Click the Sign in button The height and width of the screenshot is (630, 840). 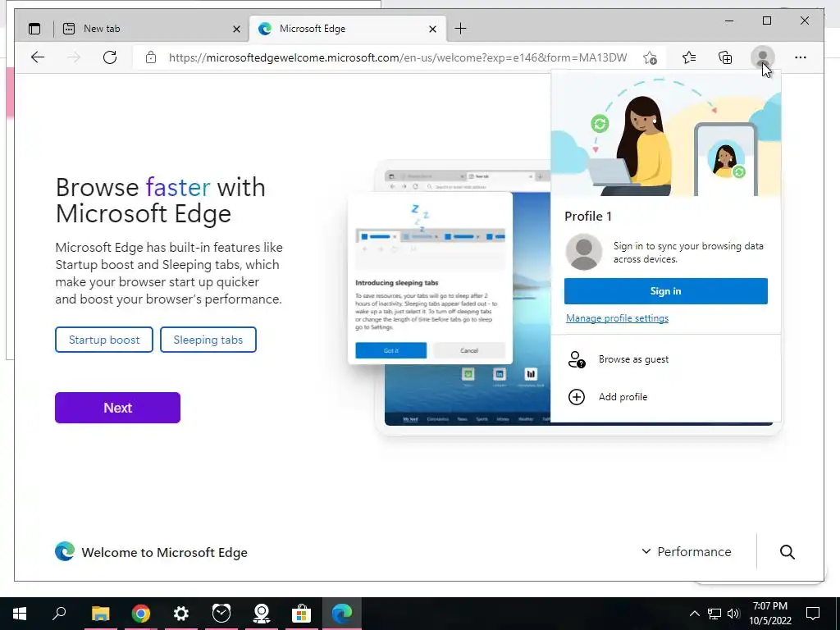(x=665, y=291)
